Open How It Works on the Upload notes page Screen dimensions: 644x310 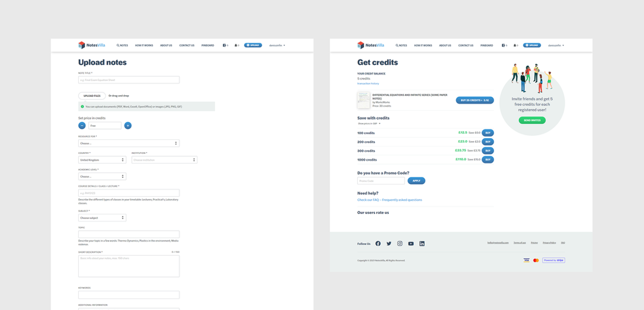click(x=144, y=45)
